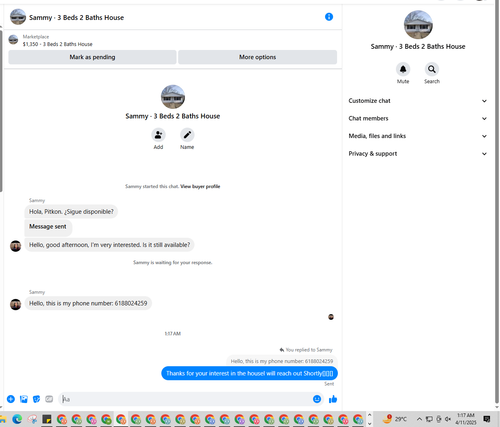Open more actions plus icon

pos(11,399)
